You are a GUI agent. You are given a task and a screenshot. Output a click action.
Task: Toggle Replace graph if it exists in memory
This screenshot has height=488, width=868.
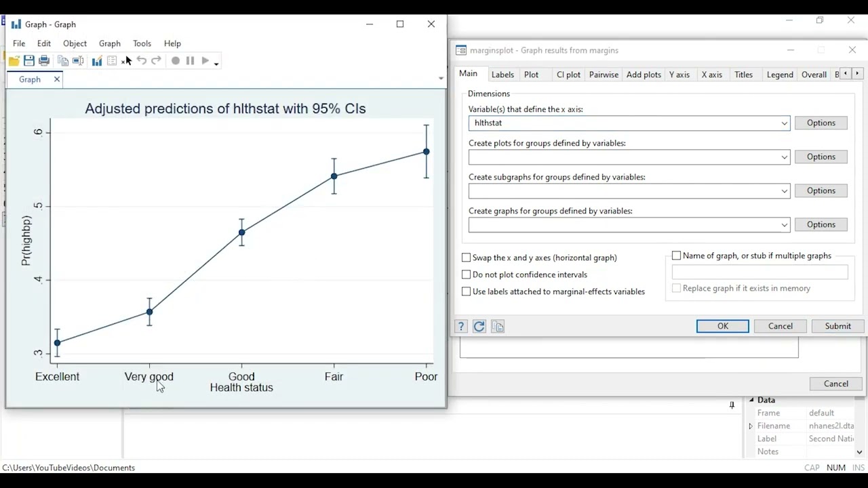point(676,288)
